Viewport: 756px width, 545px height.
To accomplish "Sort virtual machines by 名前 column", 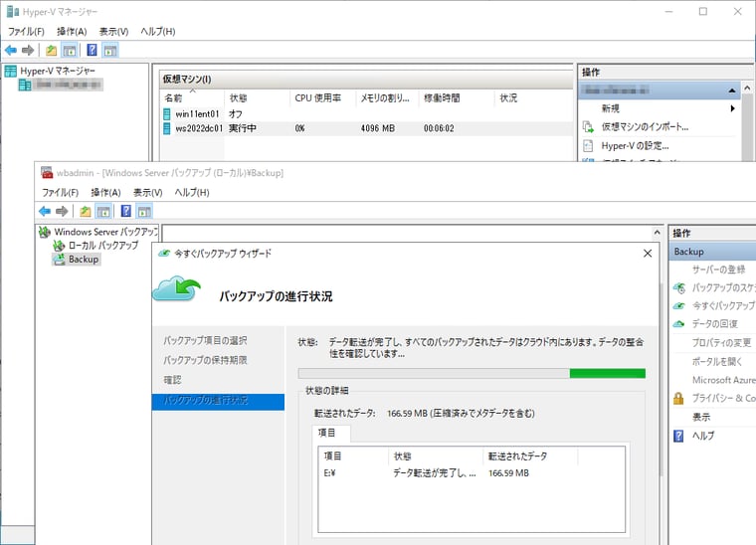I will click(x=192, y=98).
